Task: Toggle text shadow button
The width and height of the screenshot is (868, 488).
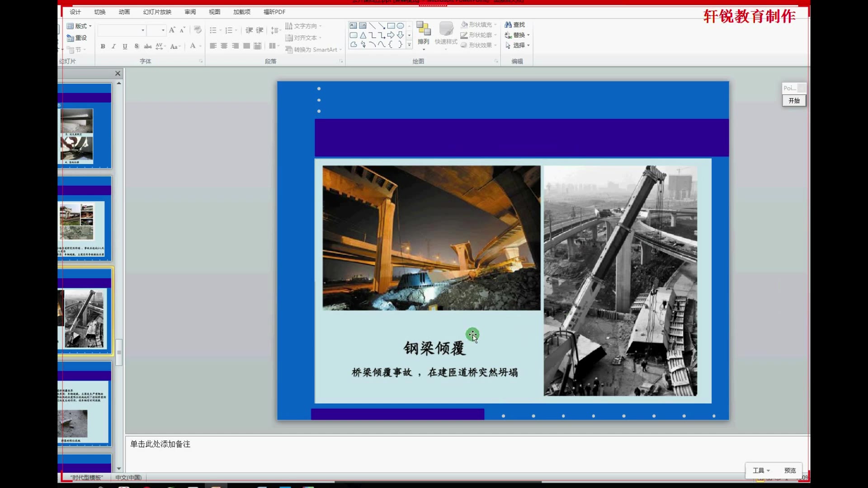Action: 137,46
